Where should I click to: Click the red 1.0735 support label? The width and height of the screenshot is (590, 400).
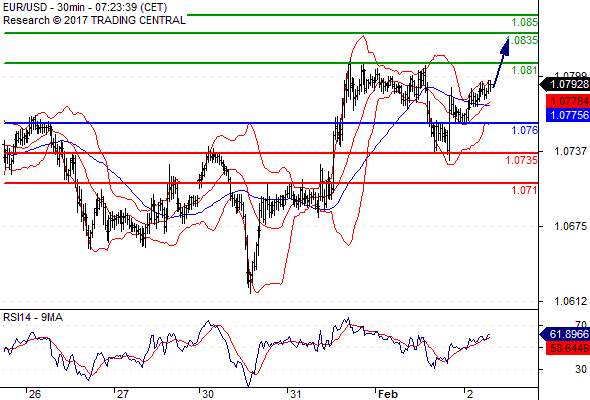522,161
